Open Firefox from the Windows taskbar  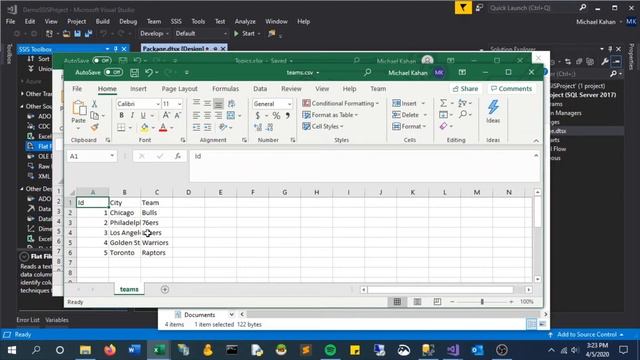coord(109,350)
